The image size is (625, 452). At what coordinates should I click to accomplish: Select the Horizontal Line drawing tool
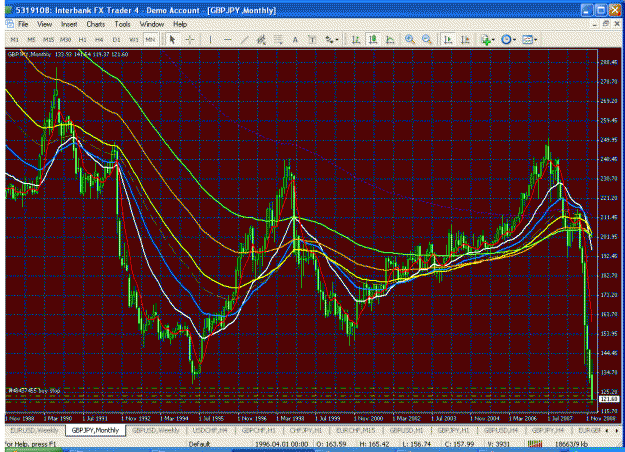(x=227, y=39)
